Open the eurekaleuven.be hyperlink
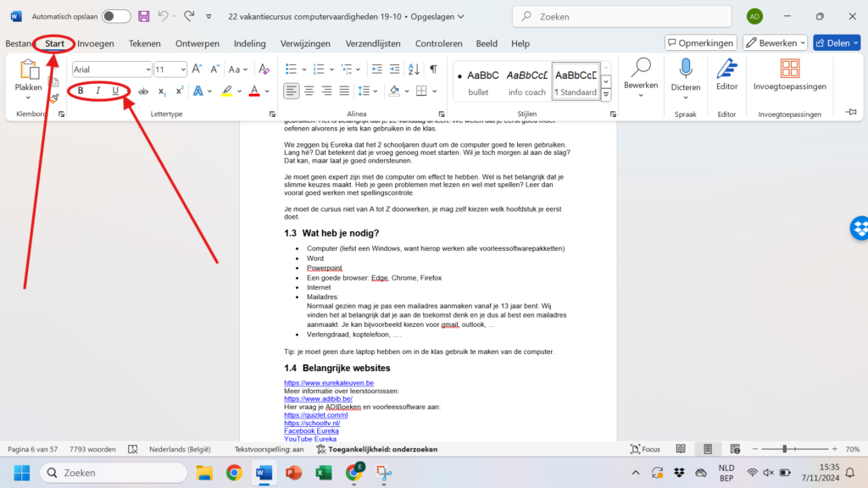The height and width of the screenshot is (488, 868). [x=328, y=383]
